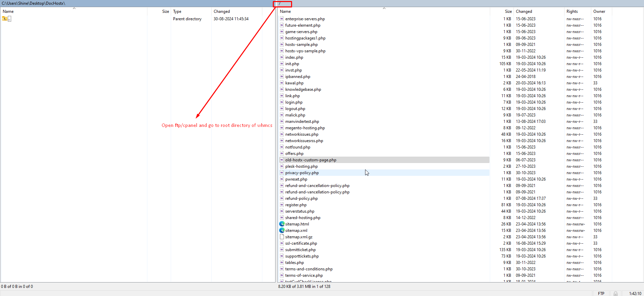Sort remote files by Owner column
This screenshot has width=644, height=296.
(599, 11)
